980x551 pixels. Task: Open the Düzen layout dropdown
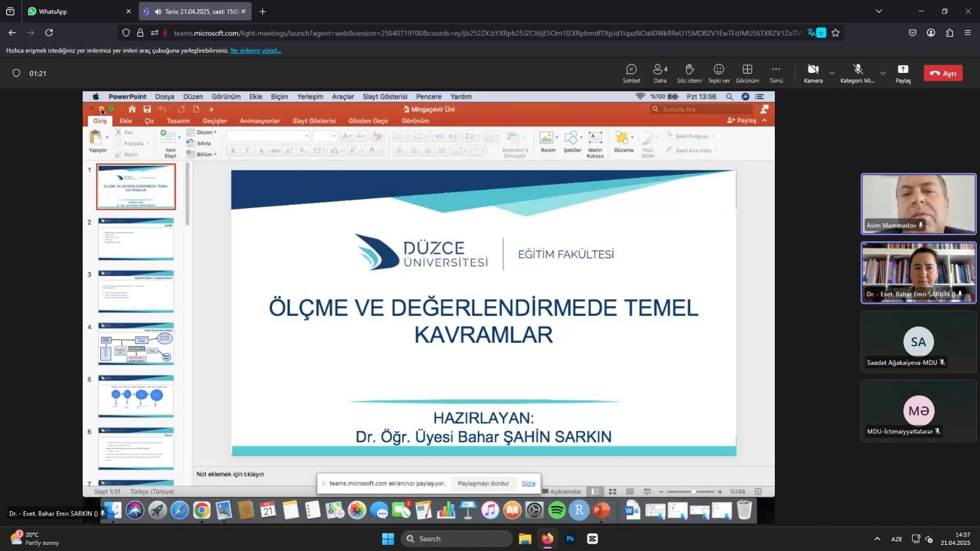(202, 132)
